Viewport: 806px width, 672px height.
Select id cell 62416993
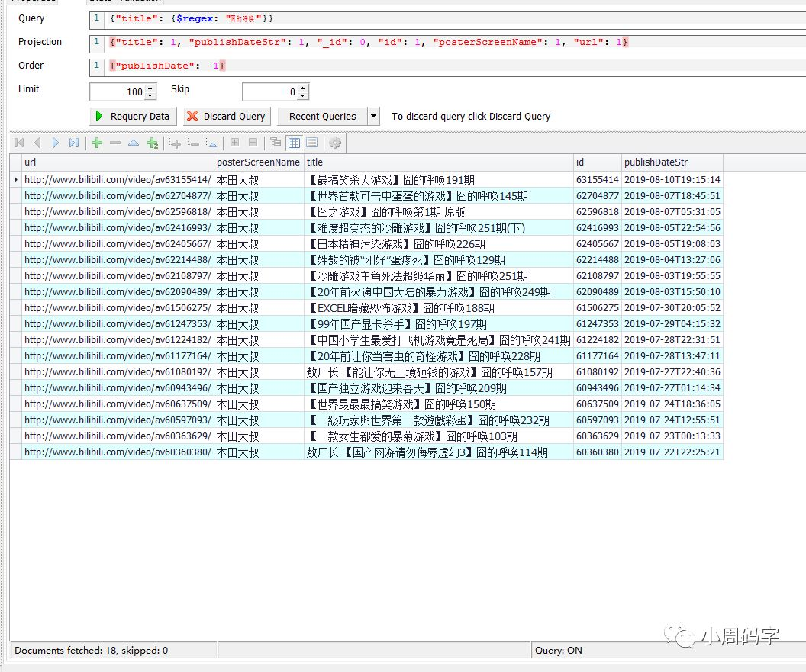(x=598, y=227)
